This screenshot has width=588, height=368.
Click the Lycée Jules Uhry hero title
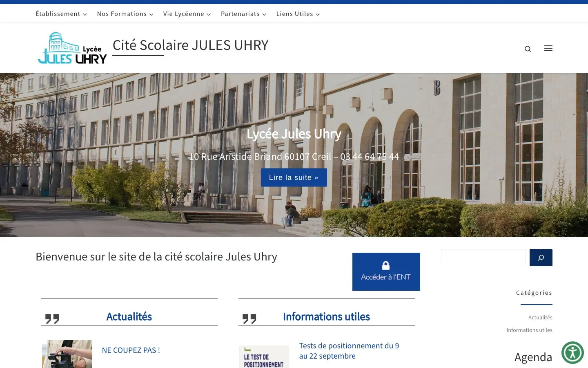294,134
